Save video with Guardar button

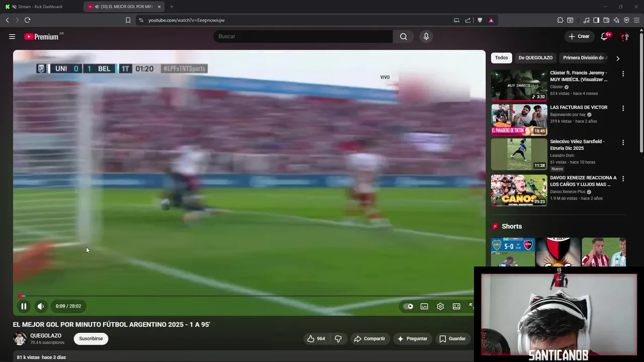(x=452, y=339)
